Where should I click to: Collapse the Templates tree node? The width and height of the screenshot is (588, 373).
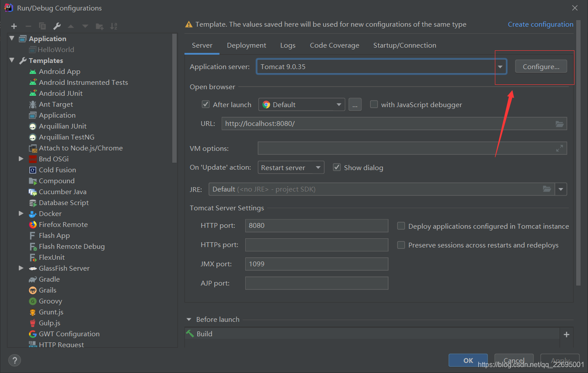tap(12, 60)
